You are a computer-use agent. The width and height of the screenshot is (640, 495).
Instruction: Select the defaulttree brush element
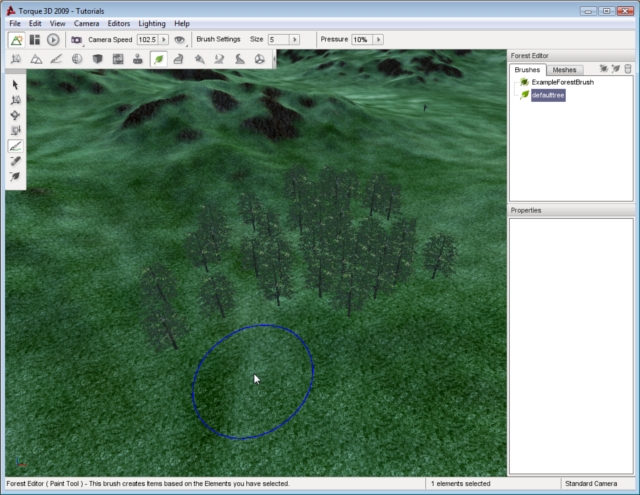pos(548,94)
